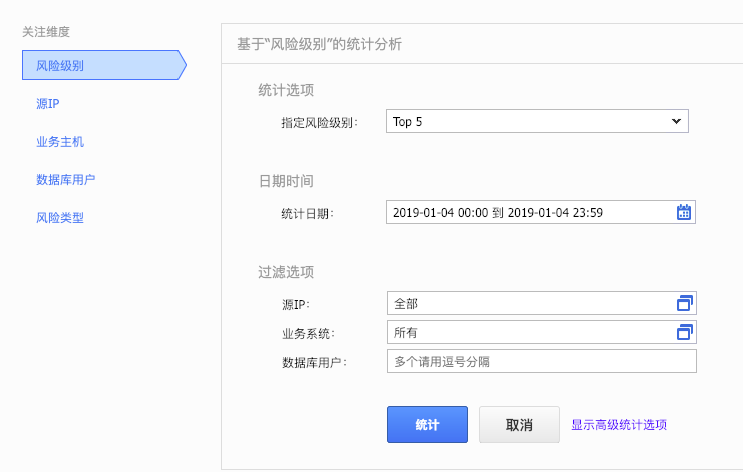Choose the 风险类型 dimension
The width and height of the screenshot is (743, 472).
[60, 217]
